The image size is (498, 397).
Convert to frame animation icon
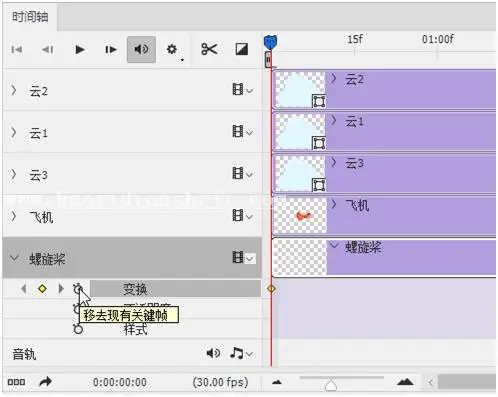pos(16,382)
